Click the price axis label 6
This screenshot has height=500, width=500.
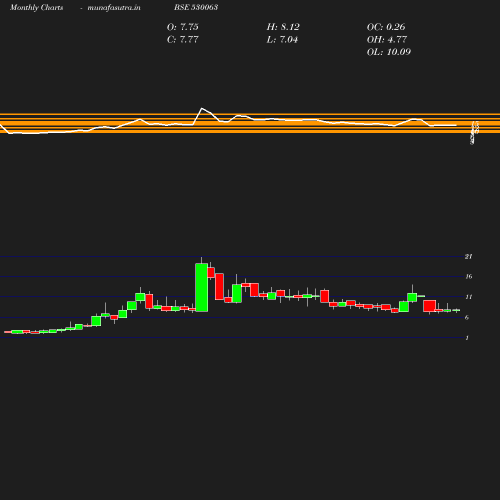[x=467, y=317]
